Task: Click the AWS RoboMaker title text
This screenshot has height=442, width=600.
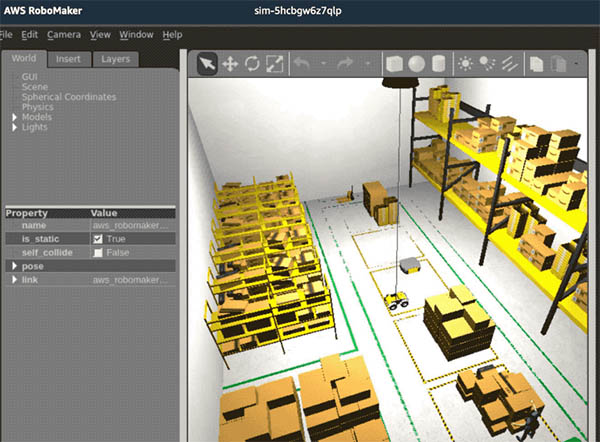Action: point(43,11)
